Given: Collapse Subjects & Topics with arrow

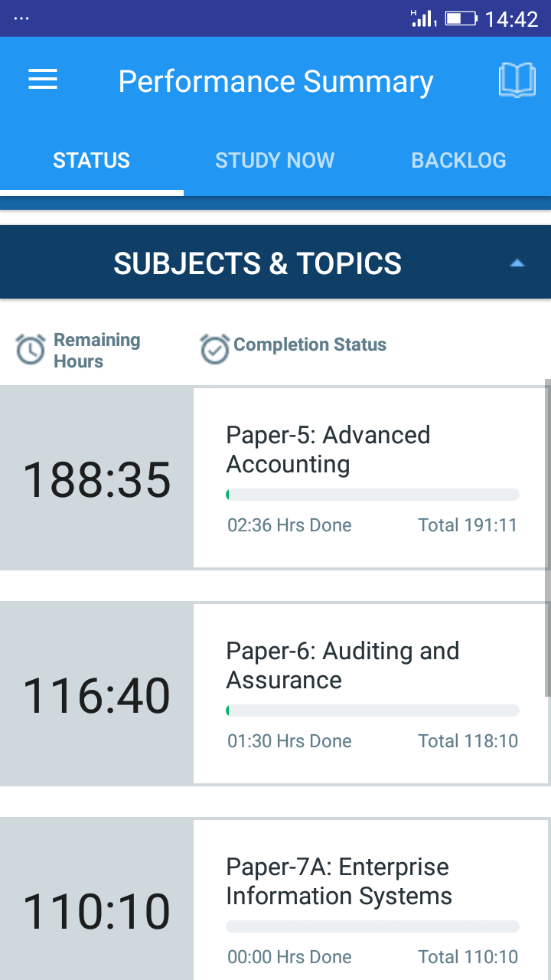Looking at the screenshot, I should pos(517,263).
